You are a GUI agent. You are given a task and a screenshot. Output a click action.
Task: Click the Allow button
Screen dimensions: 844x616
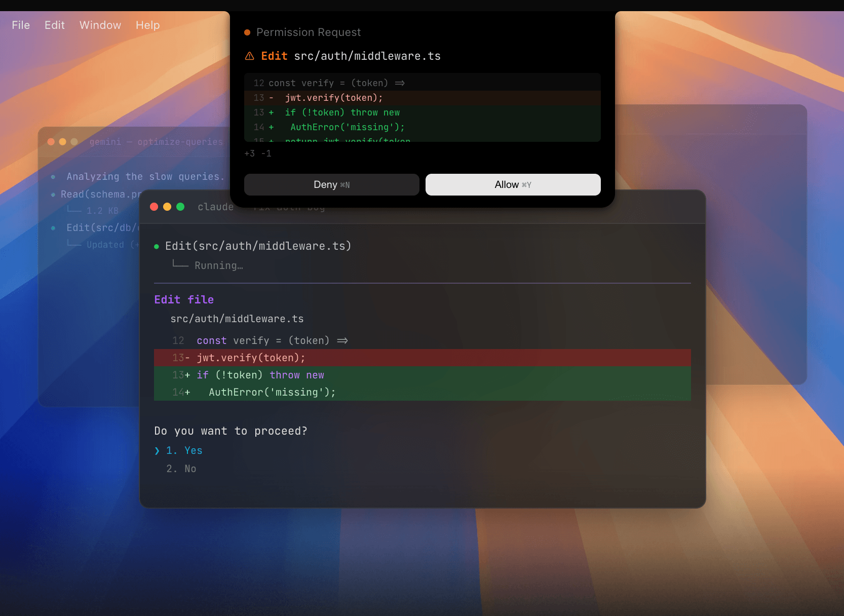click(x=513, y=185)
